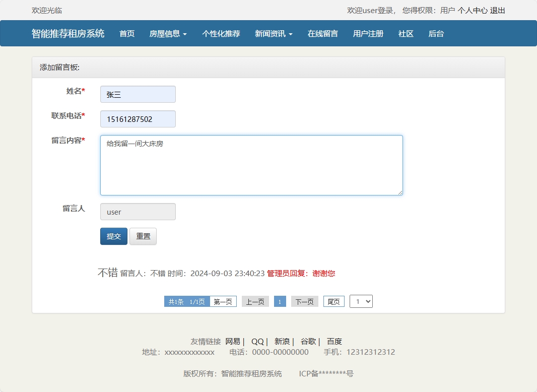This screenshot has width=537, height=392.
Task: Reset the form using 重置
Action: click(x=143, y=236)
